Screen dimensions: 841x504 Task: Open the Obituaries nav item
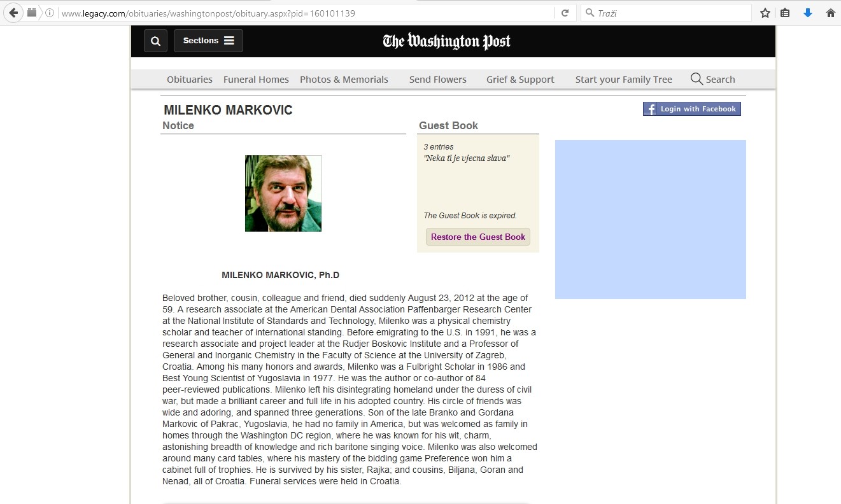click(x=190, y=80)
